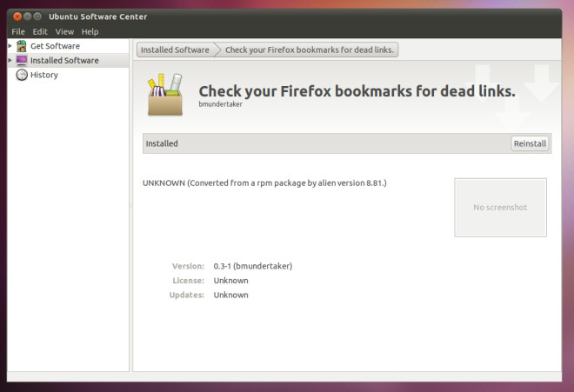Click the Installed Software monitor icon

tap(22, 60)
